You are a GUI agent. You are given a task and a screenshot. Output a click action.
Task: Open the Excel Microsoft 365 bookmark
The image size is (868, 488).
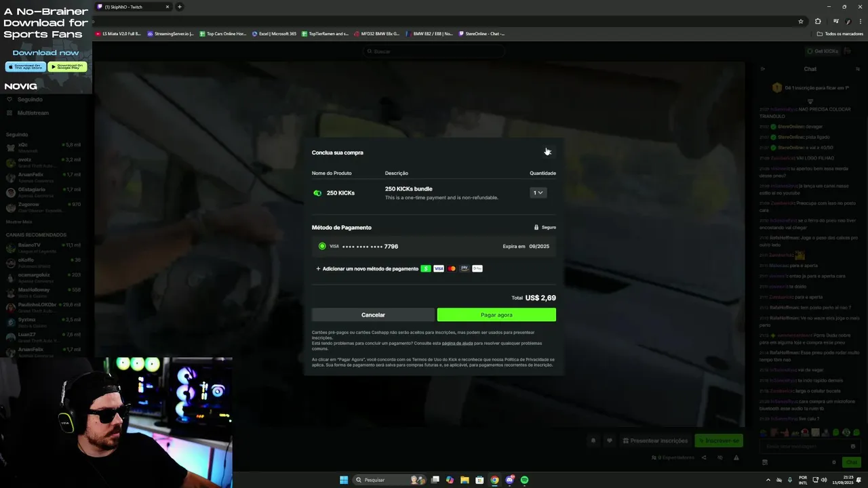pos(274,33)
